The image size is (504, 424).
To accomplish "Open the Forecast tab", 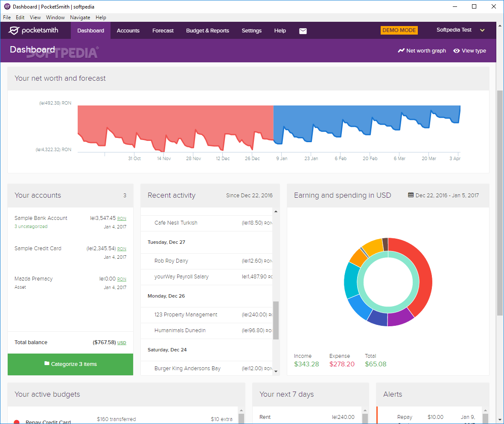I will tap(163, 31).
